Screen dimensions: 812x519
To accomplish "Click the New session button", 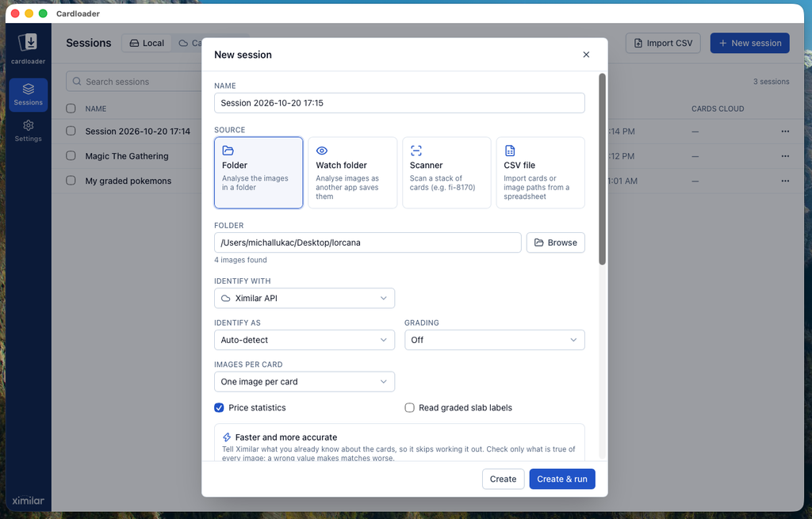I will tap(749, 43).
